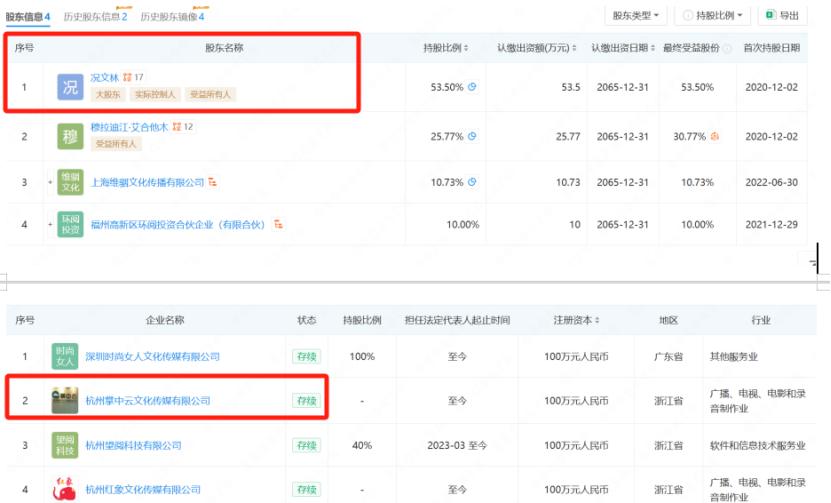Image resolution: width=831 pixels, height=503 pixels.
Task: Click 存续 status badge for 深圳时尚女人文化传媒
Action: pos(306,357)
